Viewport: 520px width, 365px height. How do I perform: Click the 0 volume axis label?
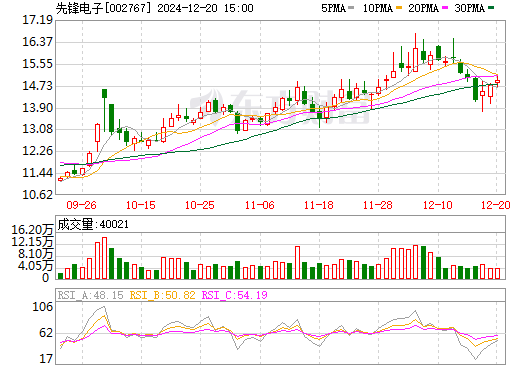46,278
